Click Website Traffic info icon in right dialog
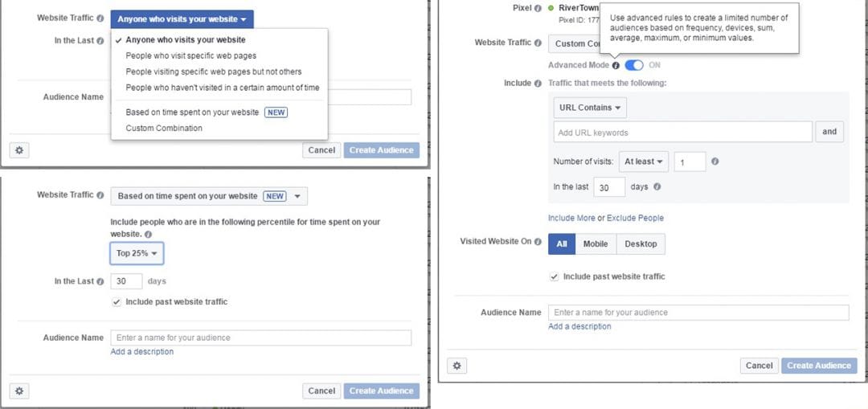 [x=538, y=43]
